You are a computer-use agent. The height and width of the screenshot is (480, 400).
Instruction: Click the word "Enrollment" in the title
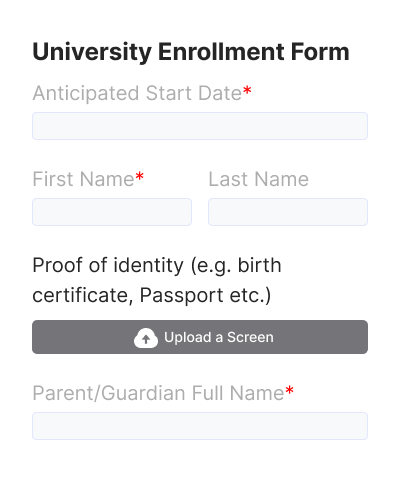tap(222, 52)
